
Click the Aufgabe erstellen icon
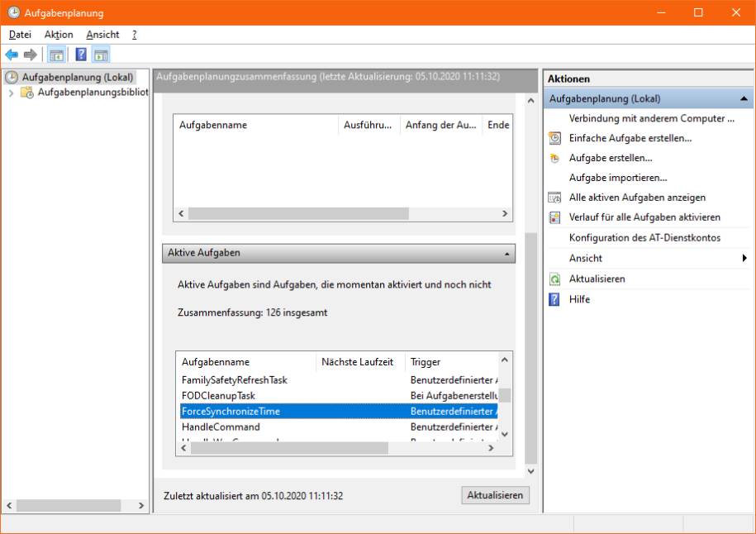click(x=555, y=158)
